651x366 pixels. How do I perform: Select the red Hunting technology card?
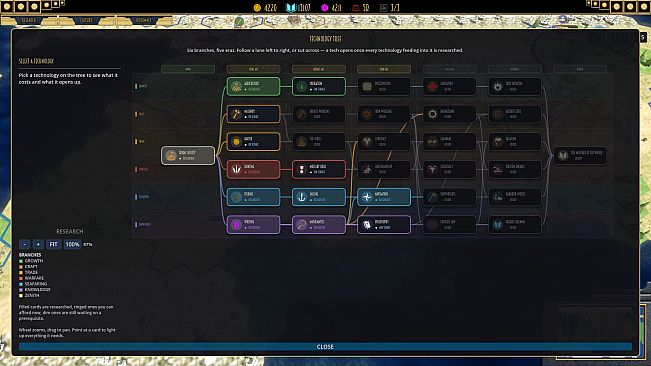click(x=253, y=169)
